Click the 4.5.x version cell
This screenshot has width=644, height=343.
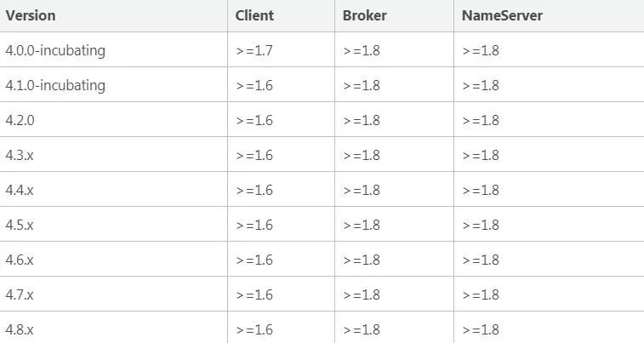[x=20, y=225]
